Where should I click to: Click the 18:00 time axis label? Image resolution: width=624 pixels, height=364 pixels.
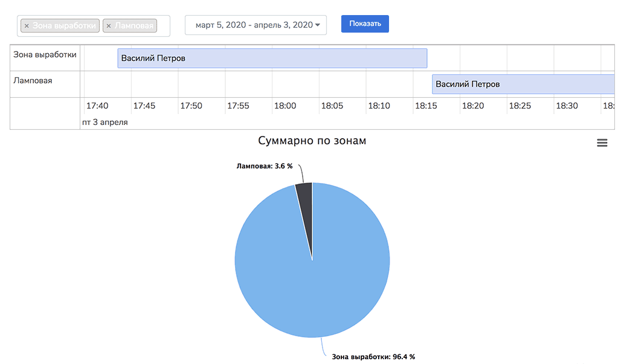click(285, 106)
